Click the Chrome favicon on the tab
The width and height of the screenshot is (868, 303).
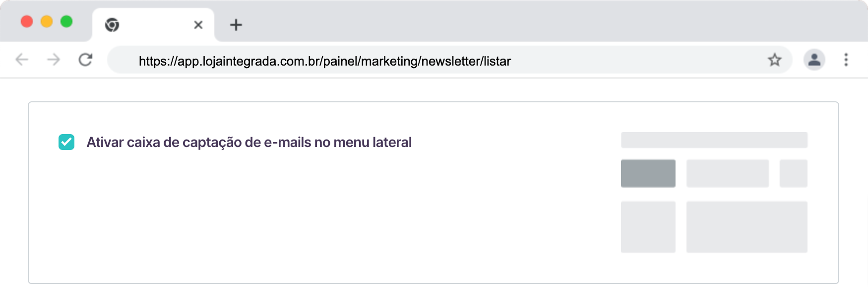click(112, 25)
